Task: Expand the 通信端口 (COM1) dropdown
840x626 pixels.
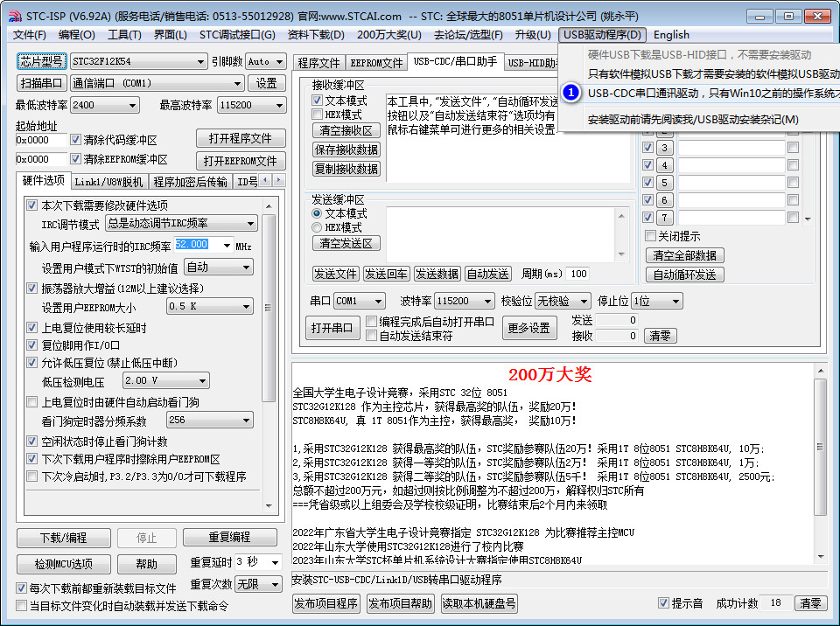Action: pyautogui.click(x=237, y=84)
